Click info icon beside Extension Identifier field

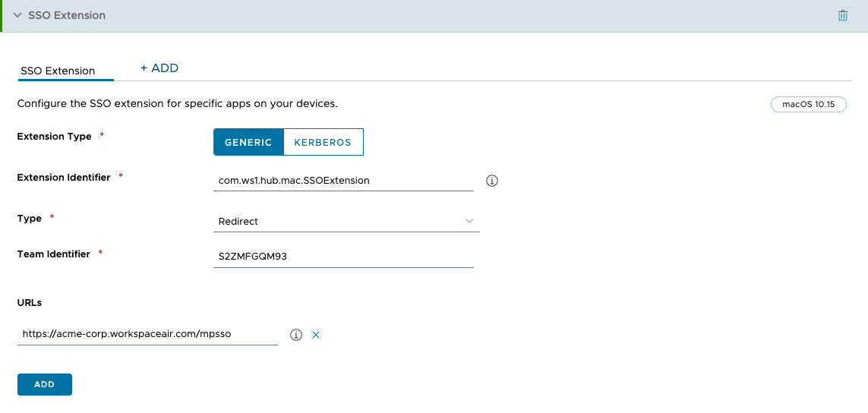click(x=491, y=181)
